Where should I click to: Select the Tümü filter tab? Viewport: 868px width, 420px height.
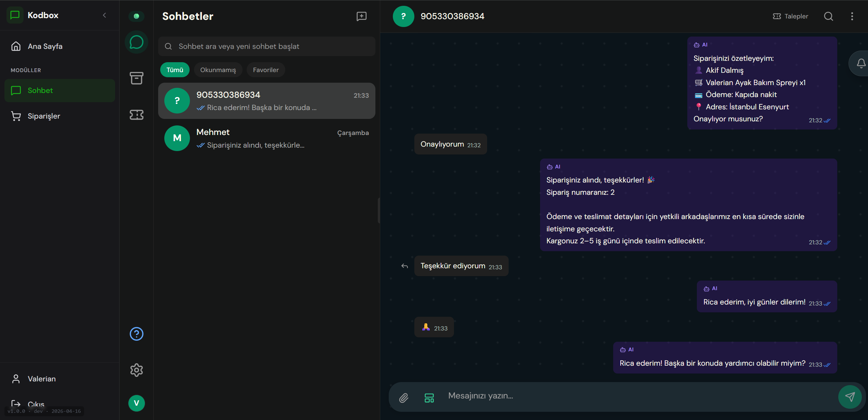pos(175,70)
